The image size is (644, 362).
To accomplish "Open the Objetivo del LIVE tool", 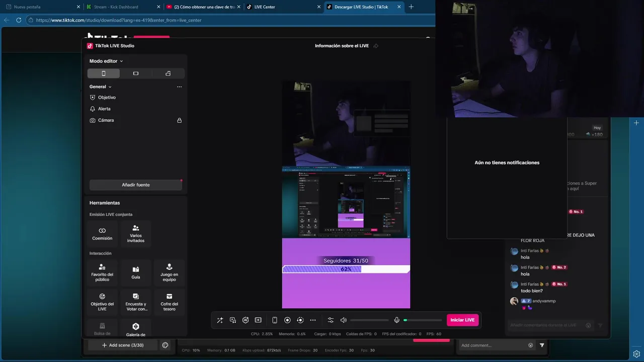I will click(102, 302).
